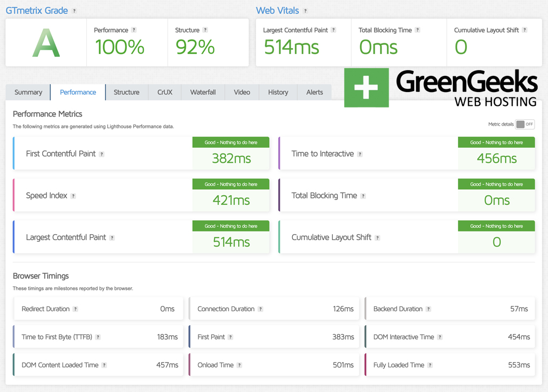Switch to the Waterfall tab
Image resolution: width=548 pixels, height=392 pixels.
point(203,92)
